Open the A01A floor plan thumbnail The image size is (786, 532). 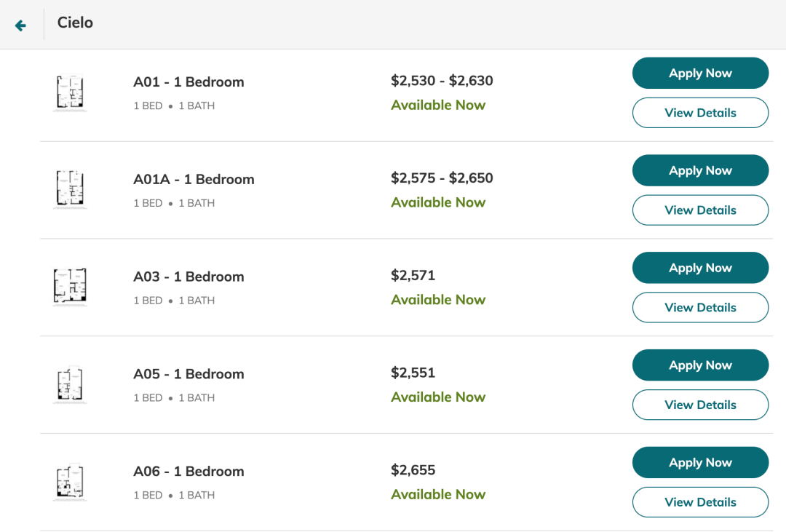70,190
